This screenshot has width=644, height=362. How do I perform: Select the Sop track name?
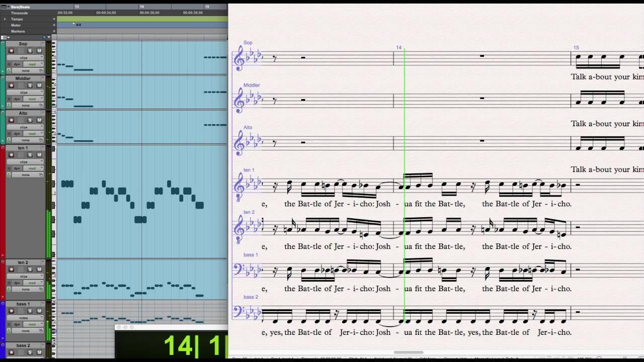23,44
